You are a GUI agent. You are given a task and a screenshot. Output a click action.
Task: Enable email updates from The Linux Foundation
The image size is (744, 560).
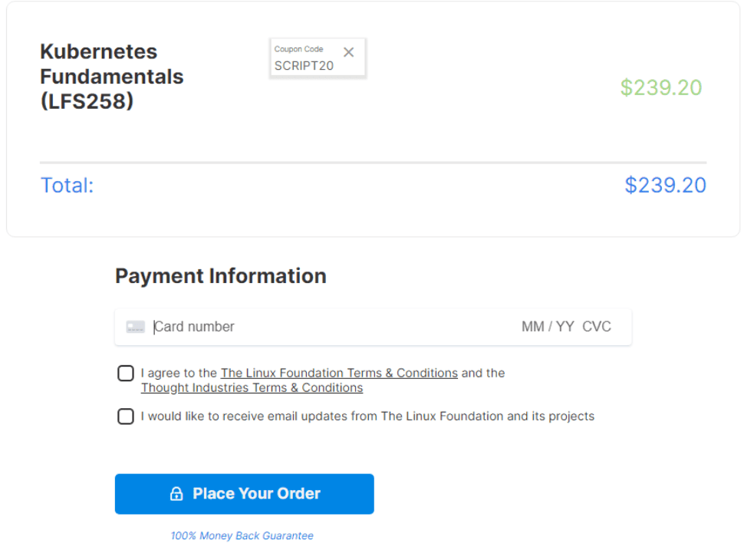tap(125, 417)
